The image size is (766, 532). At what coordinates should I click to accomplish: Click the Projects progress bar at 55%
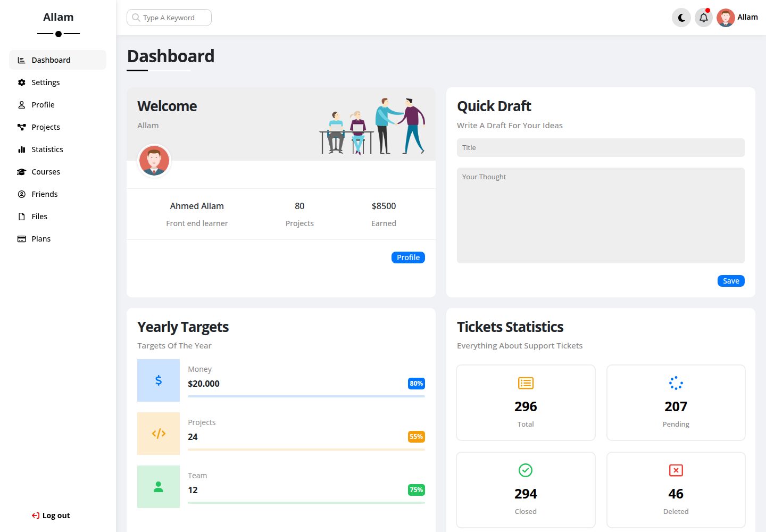(x=306, y=450)
